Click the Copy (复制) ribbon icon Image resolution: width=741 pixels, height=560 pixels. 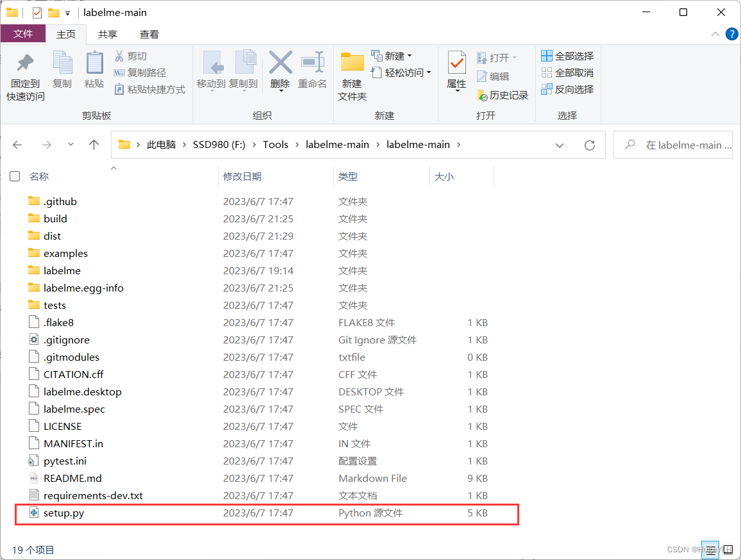coord(62,62)
